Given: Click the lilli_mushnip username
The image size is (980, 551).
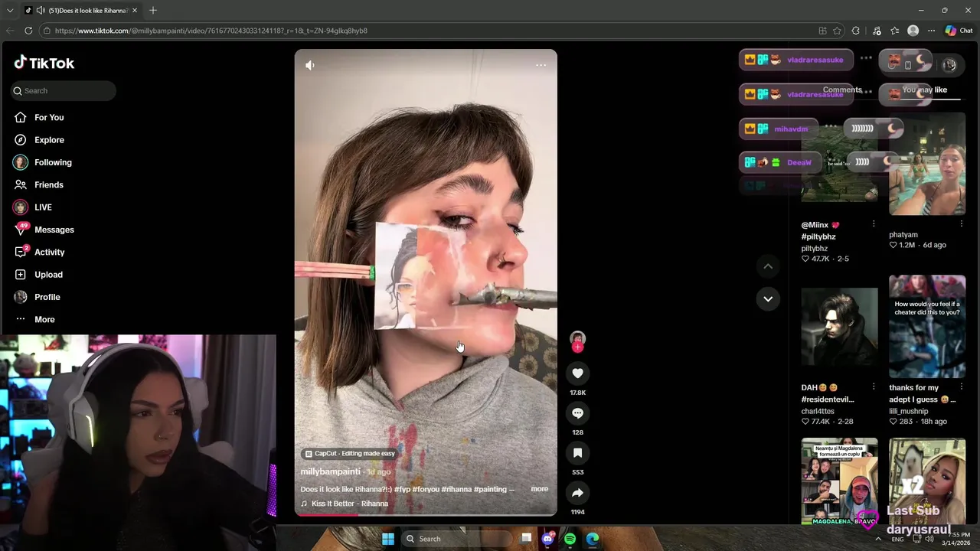Looking at the screenshot, I should pos(908,411).
